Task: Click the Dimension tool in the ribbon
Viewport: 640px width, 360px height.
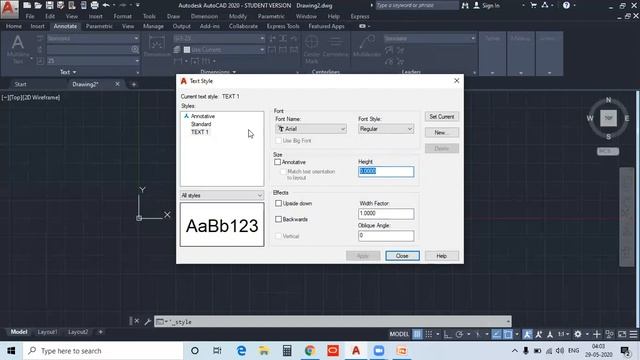Action: point(157,46)
